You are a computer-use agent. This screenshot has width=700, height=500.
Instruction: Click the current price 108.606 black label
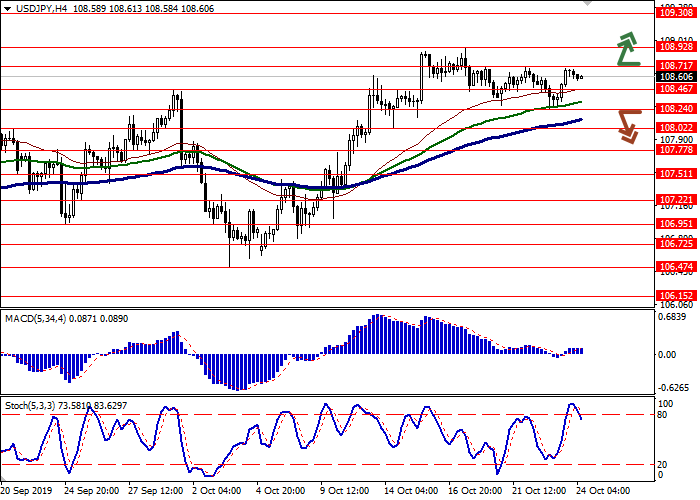[x=674, y=77]
